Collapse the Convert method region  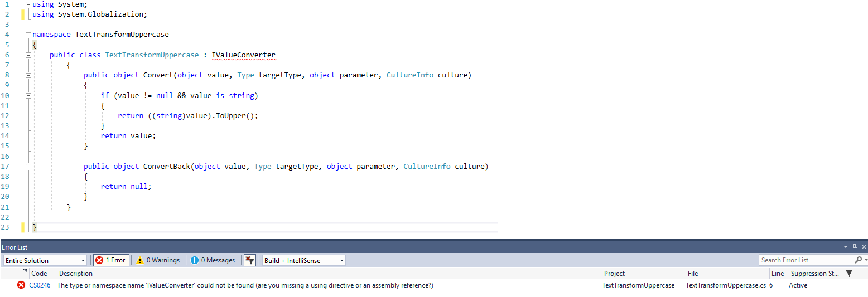28,75
